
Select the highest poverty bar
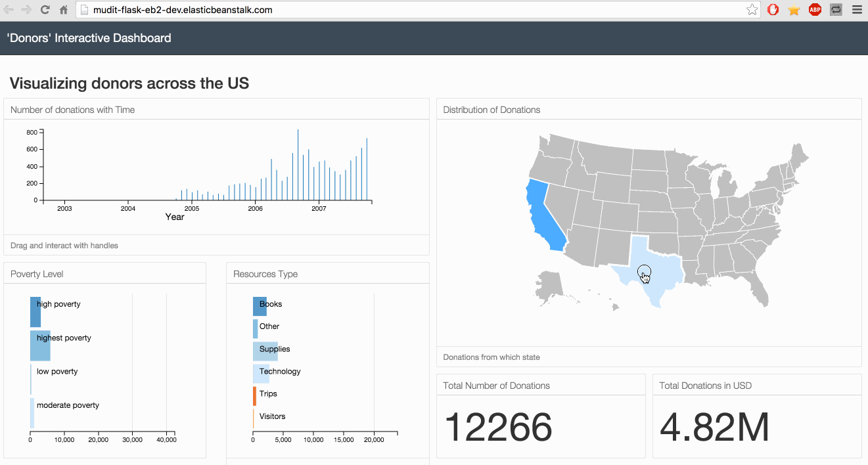tap(40, 345)
